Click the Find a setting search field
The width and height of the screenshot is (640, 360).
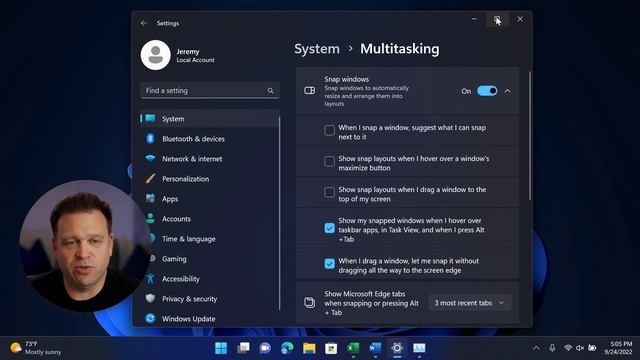pos(210,91)
